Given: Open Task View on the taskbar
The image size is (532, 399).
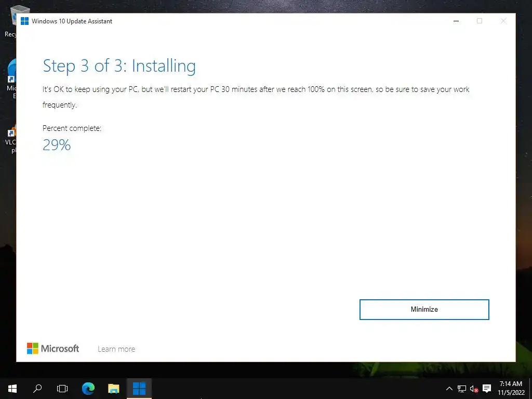Looking at the screenshot, I should coord(62,389).
